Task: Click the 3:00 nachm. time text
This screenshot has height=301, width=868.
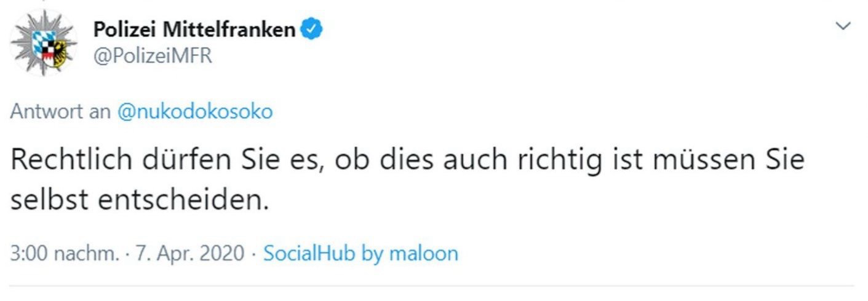Action: tap(65, 253)
